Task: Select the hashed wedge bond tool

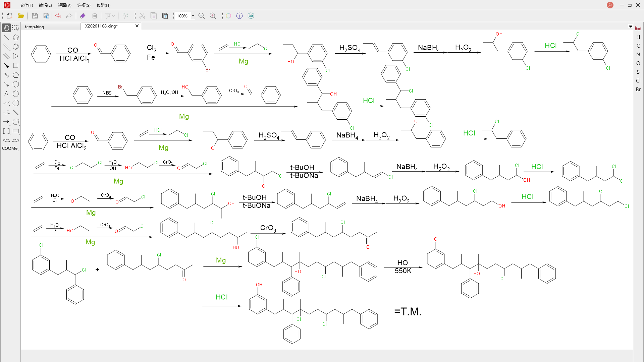Action: point(6,84)
